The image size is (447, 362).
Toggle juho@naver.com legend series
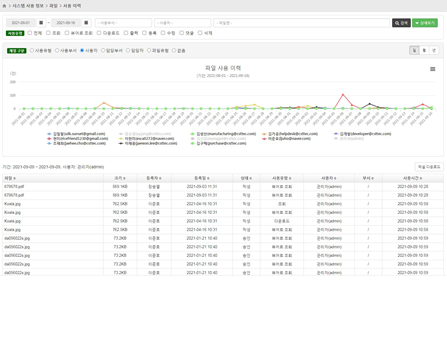(286, 138)
